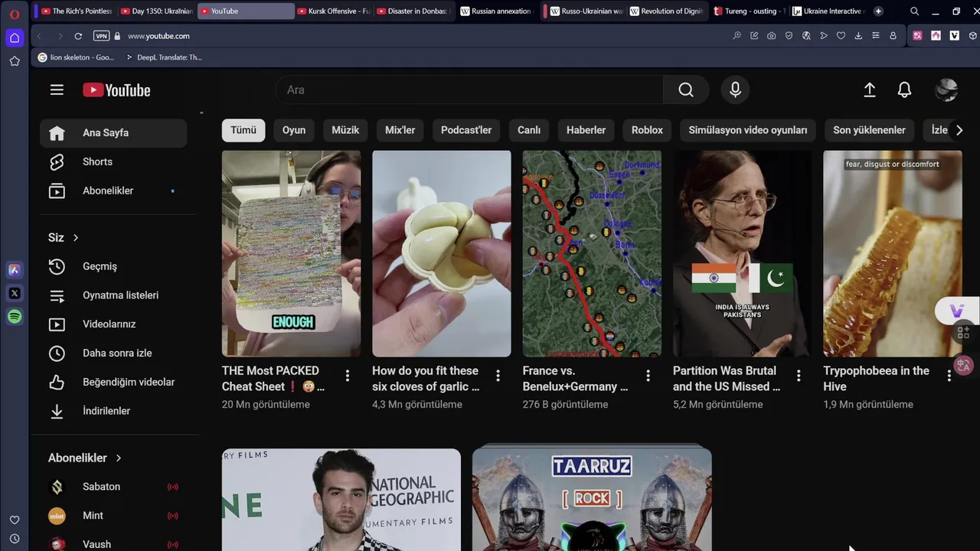Open Geçmiş history
The height and width of the screenshot is (551, 980).
pos(113,266)
